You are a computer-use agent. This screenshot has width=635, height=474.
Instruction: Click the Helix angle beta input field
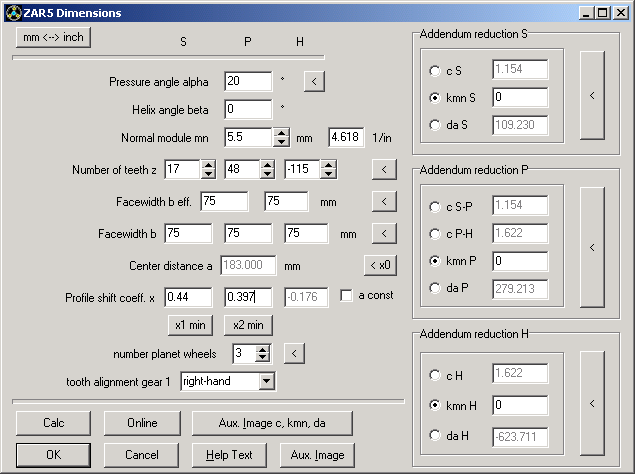pyautogui.click(x=248, y=109)
